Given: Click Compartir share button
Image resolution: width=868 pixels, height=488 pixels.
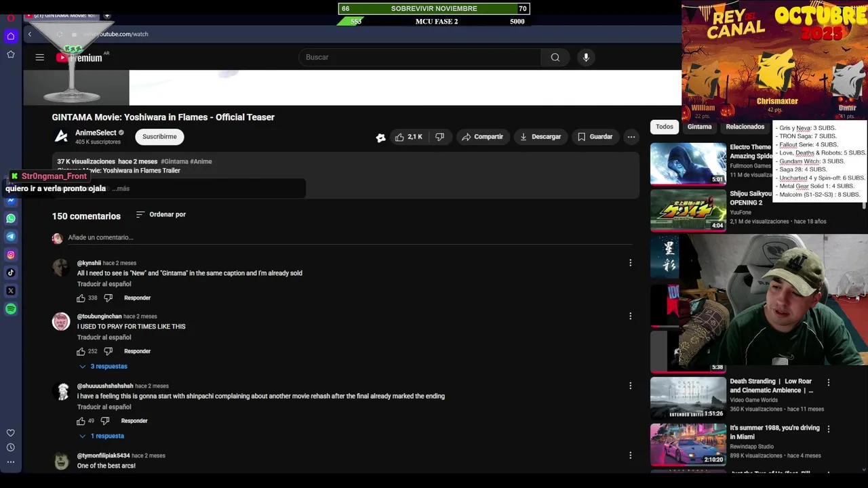Looking at the screenshot, I should pyautogui.click(x=482, y=137).
